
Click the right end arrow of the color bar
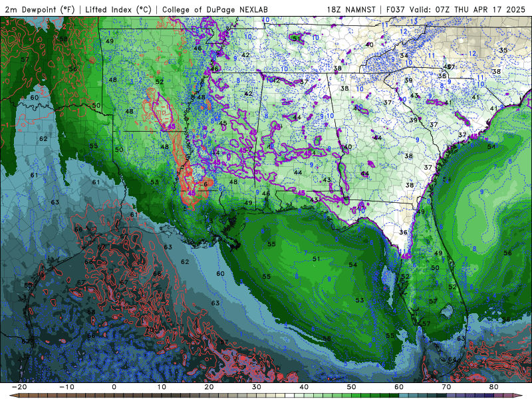pos(519,395)
